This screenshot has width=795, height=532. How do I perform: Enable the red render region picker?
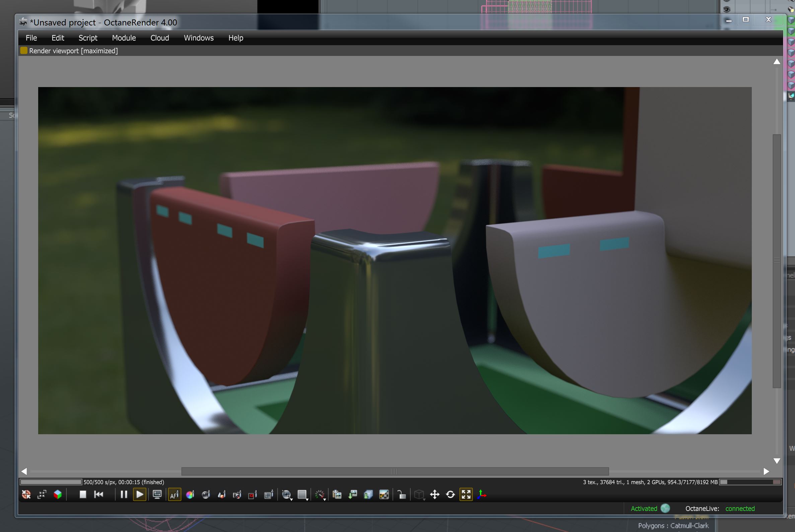coord(253,495)
